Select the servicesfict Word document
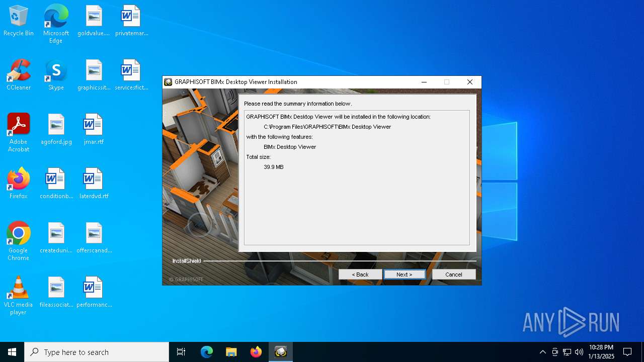644x362 pixels. (131, 75)
